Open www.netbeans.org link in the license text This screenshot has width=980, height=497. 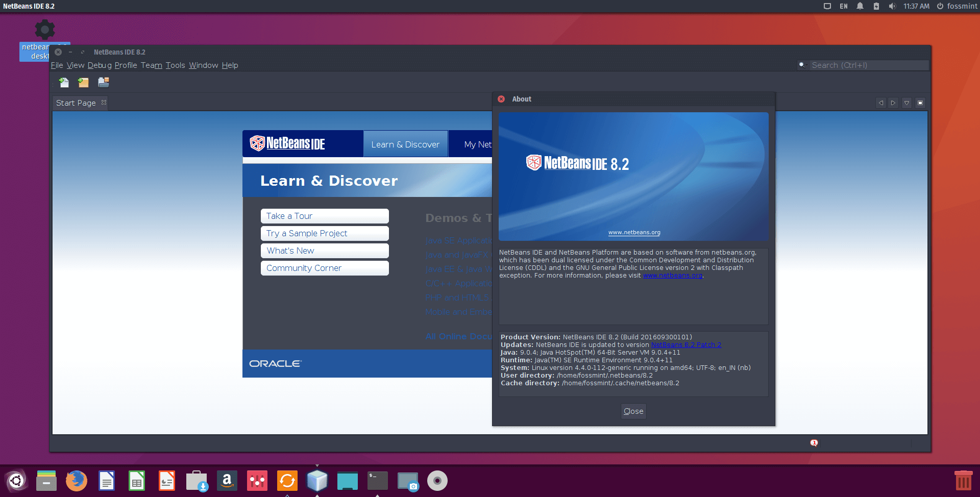coord(673,276)
